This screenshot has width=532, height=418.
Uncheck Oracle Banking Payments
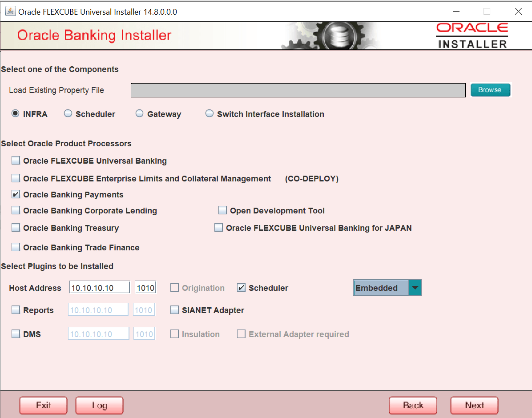[16, 194]
